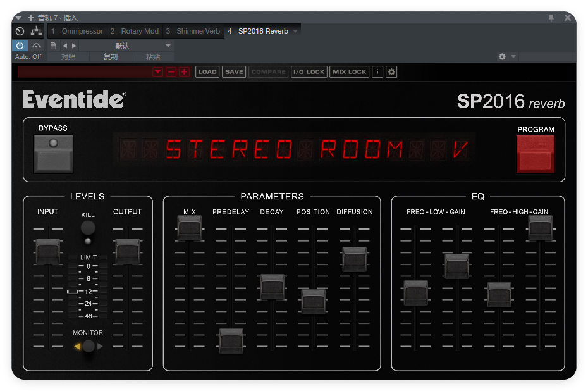
Task: Open the dropdown arrow after the SP2016 Reverb tab
Action: coord(295,31)
